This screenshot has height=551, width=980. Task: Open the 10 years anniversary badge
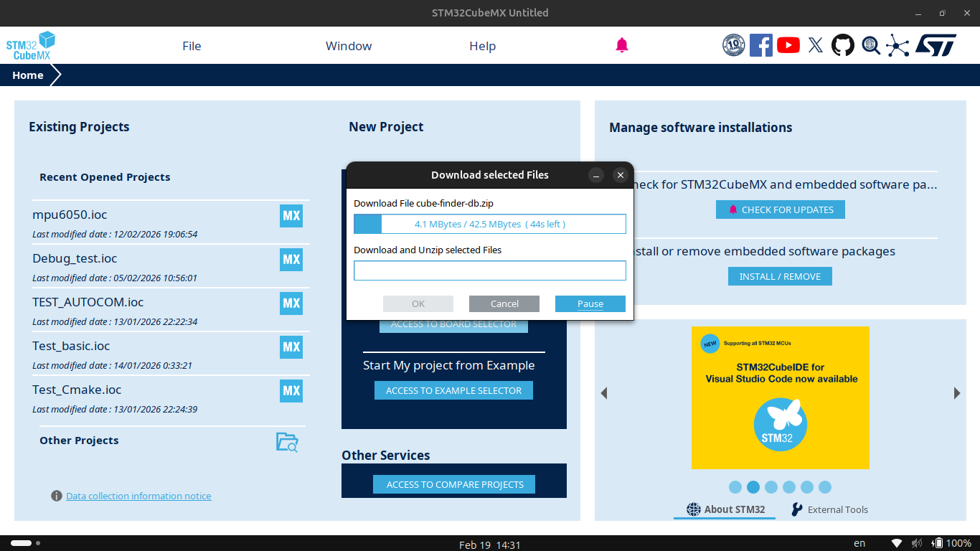point(733,45)
